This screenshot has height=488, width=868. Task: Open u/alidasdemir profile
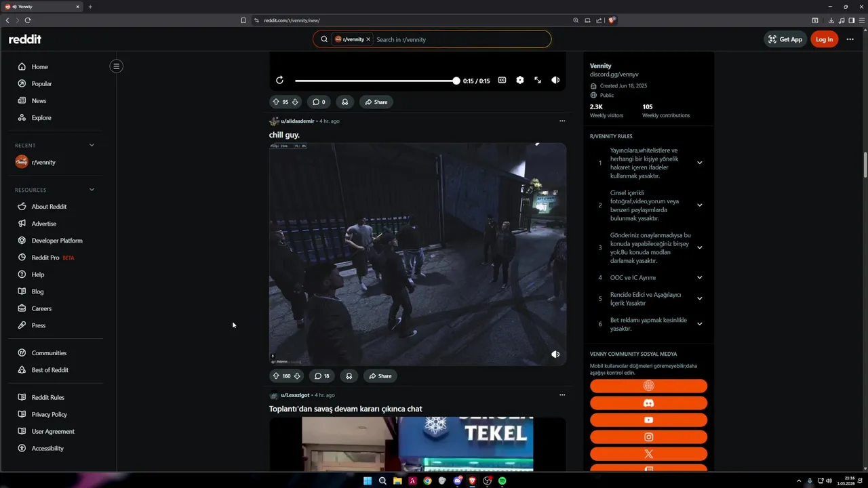click(x=297, y=121)
